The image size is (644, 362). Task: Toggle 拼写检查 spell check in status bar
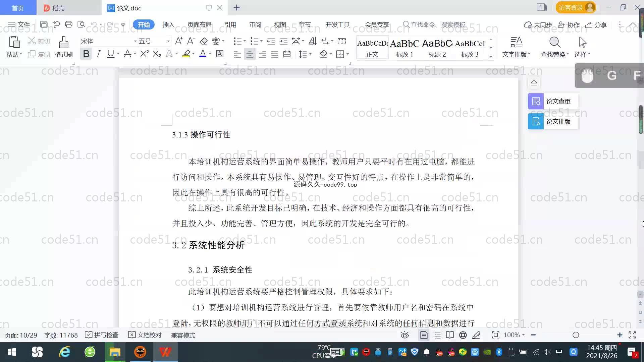102,335
